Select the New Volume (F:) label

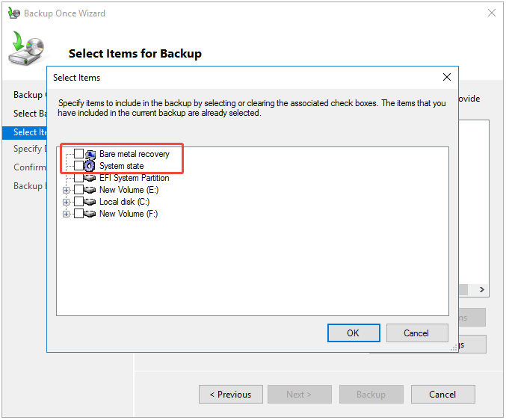point(129,214)
